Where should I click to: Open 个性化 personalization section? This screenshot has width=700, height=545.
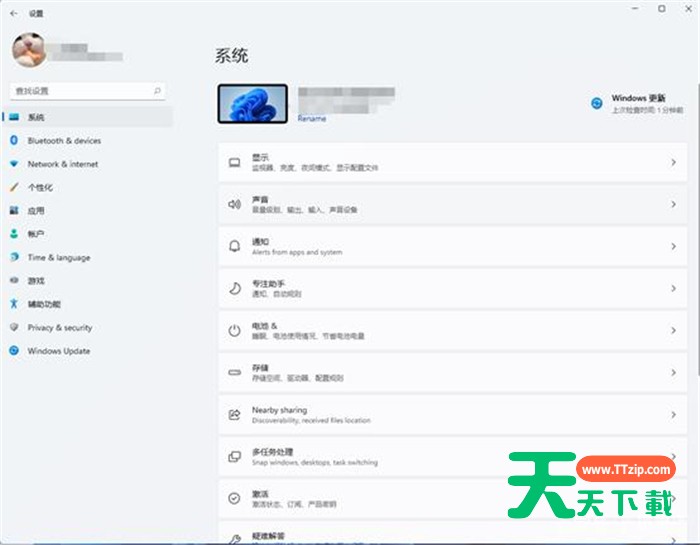[88, 187]
